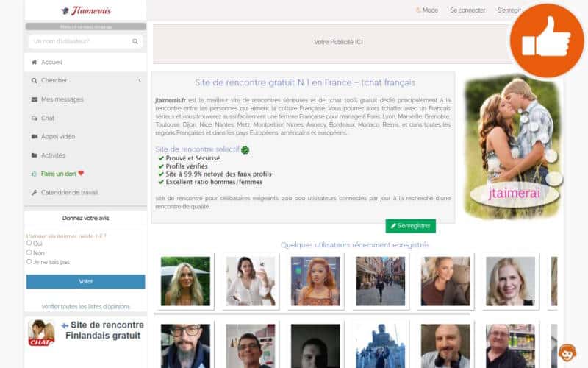Click the jtaimerai kissing couple image
The image size is (588, 368).
(513, 146)
